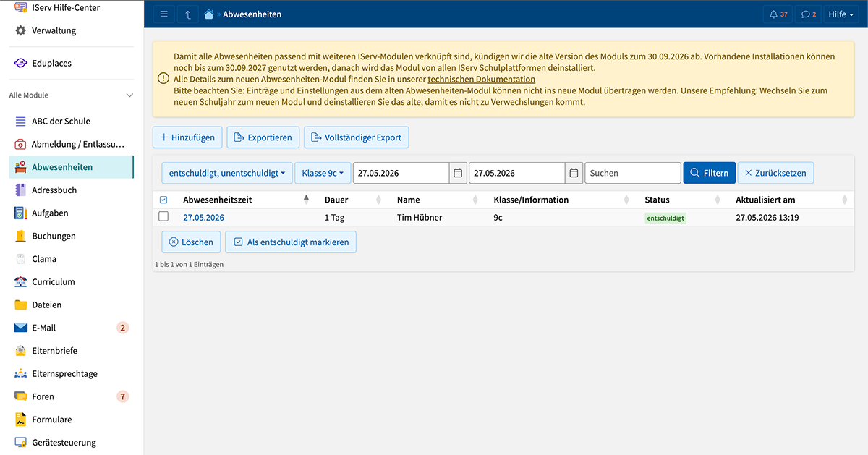Viewport: 868px width, 455px height.
Task: Open the Aufgaben module icon
Action: 20,213
